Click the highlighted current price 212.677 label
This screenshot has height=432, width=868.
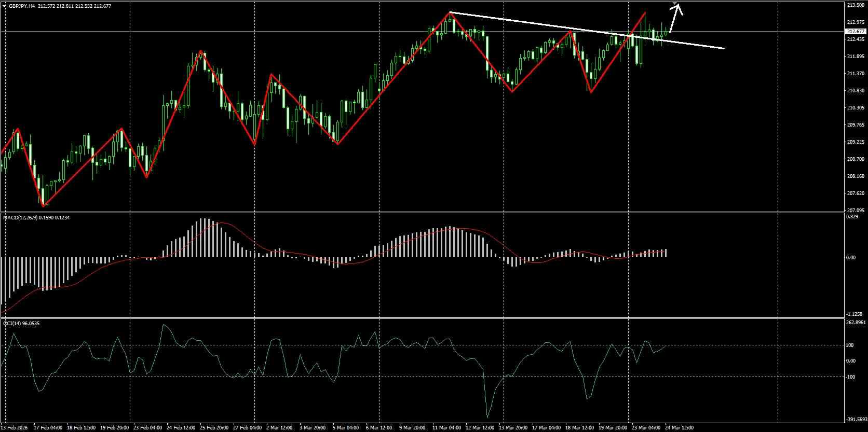click(856, 31)
